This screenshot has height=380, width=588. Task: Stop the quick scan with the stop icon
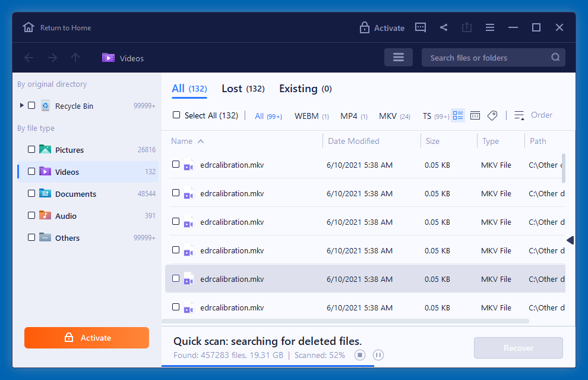tap(359, 354)
